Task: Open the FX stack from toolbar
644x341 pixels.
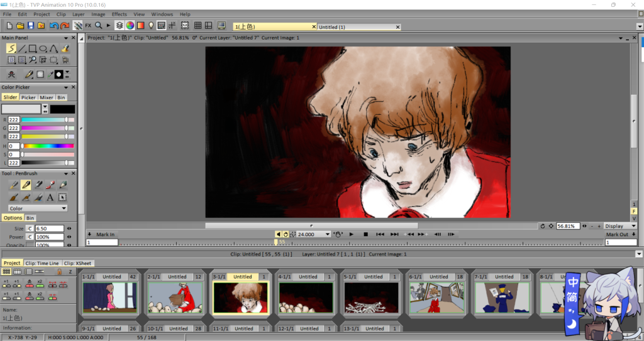Action: 88,26
